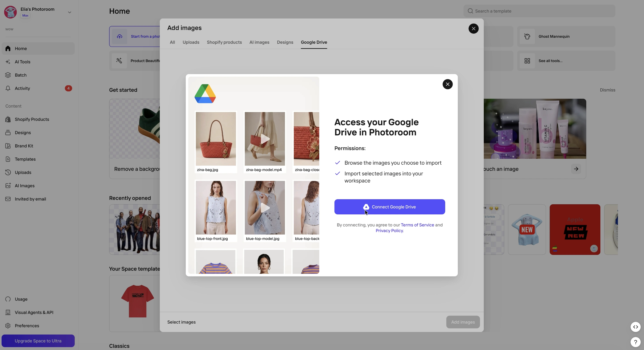Click 'Select images' footer text
This screenshot has width=644, height=350.
tap(181, 322)
